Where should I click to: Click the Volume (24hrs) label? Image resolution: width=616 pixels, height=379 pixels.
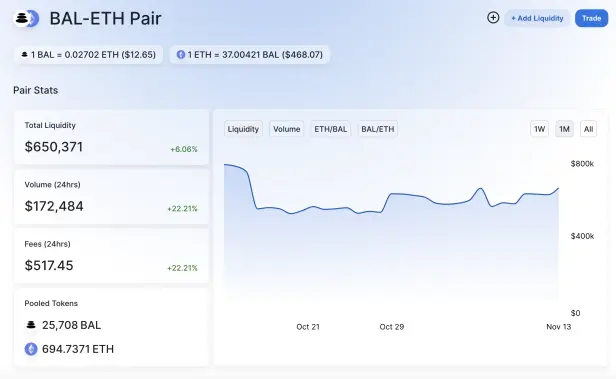[x=52, y=185]
